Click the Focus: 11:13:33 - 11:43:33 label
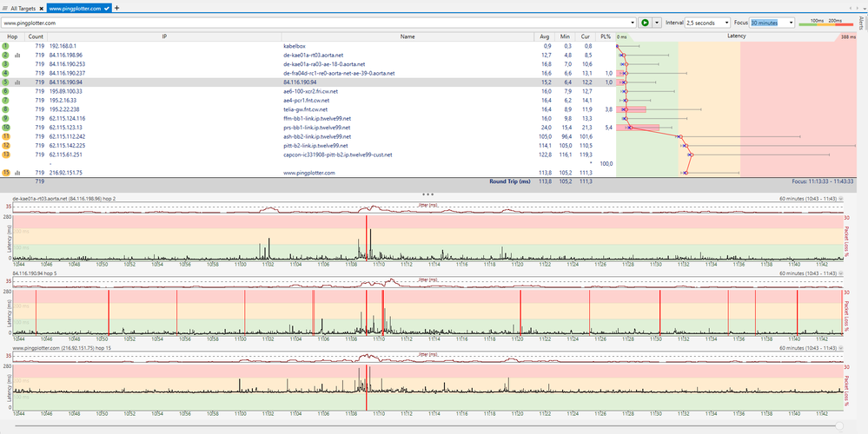The height and width of the screenshot is (434, 868). pos(823,181)
